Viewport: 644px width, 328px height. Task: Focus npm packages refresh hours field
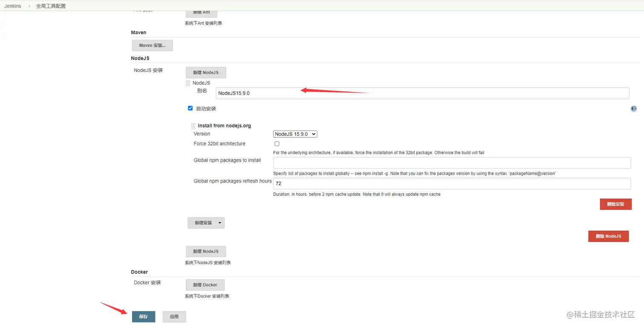(x=452, y=183)
